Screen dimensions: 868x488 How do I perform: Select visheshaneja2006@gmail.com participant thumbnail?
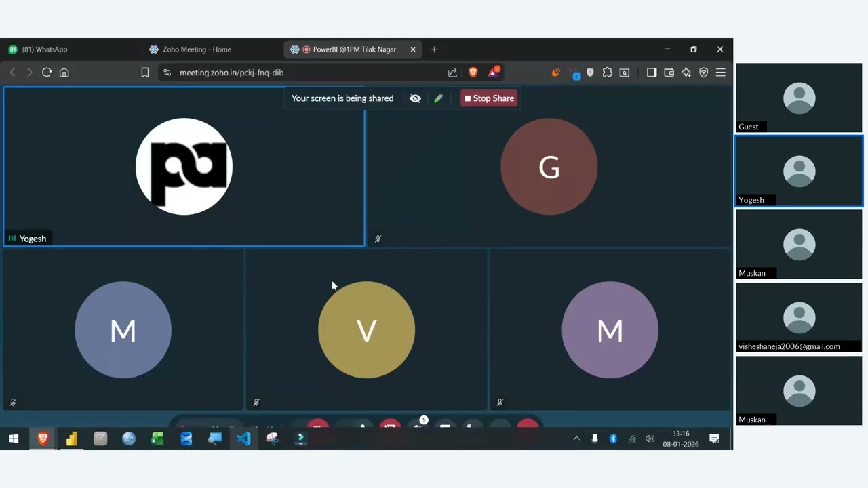pyautogui.click(x=799, y=318)
